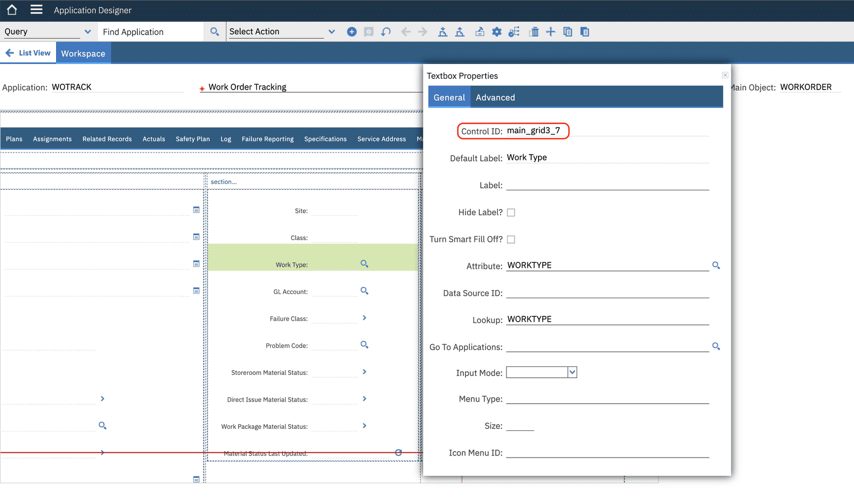The height and width of the screenshot is (504, 854).
Task: Paste a control using the paste icon
Action: (584, 31)
